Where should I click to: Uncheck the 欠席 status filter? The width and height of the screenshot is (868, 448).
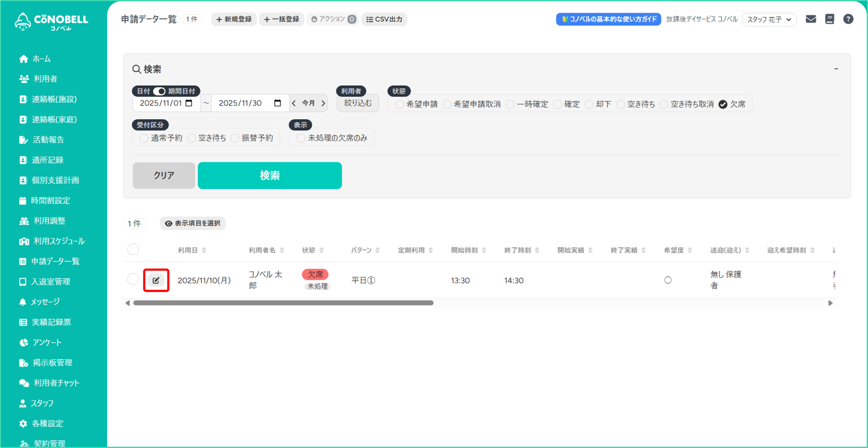(x=723, y=104)
